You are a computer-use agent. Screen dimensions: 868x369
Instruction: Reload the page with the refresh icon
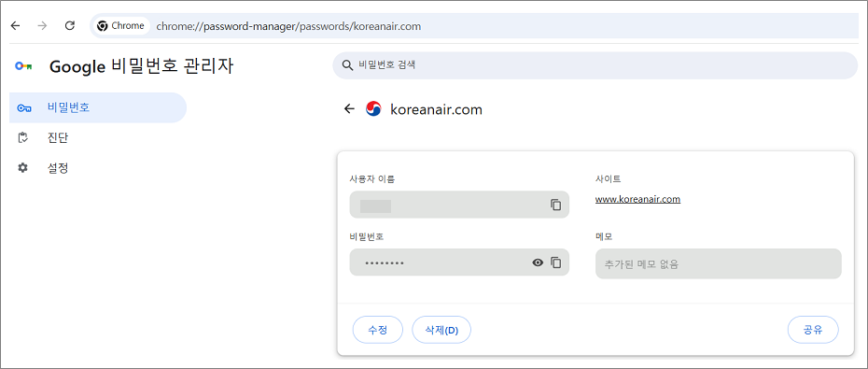pos(70,25)
